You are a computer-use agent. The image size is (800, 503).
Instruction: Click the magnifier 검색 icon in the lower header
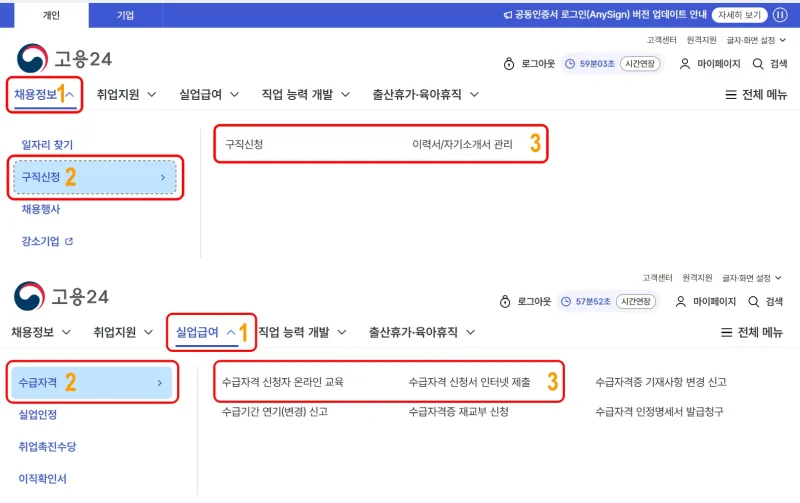pos(754,301)
